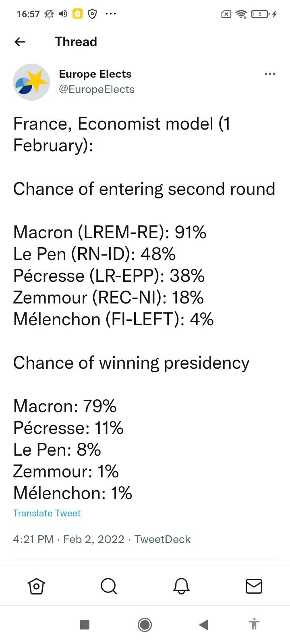This screenshot has width=290, height=644.
Task: Tap the Thread header title
Action: pos(76,42)
